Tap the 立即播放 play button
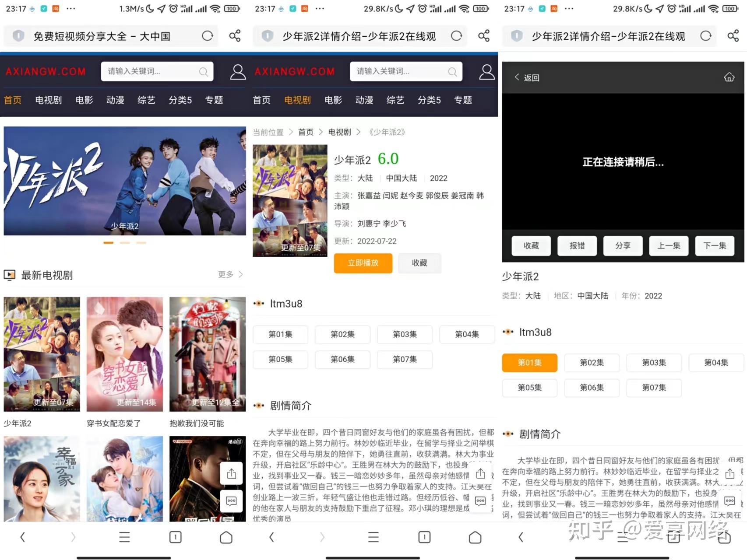Viewport: 747px width, 560px height. click(x=363, y=263)
